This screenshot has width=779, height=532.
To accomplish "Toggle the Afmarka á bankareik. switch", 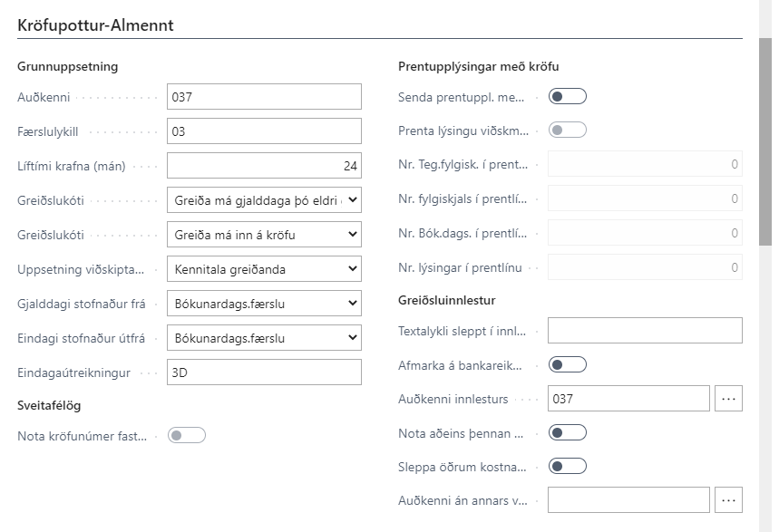I will [568, 365].
